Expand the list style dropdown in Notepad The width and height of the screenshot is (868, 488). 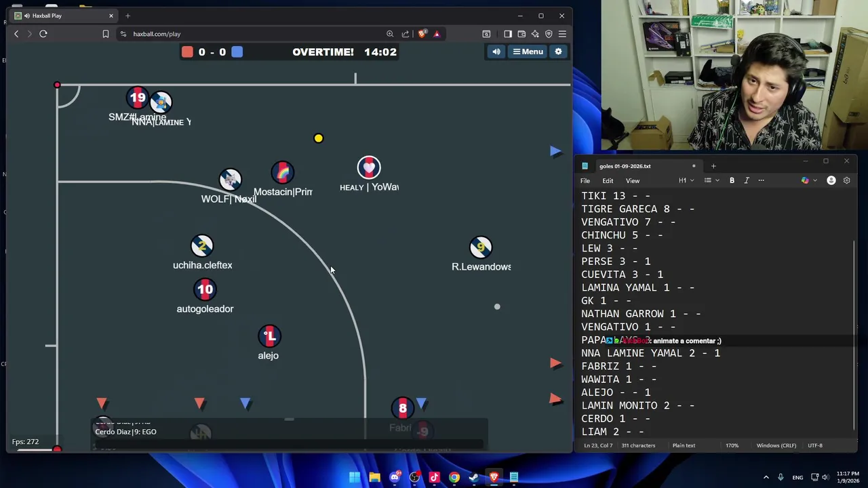pyautogui.click(x=711, y=181)
